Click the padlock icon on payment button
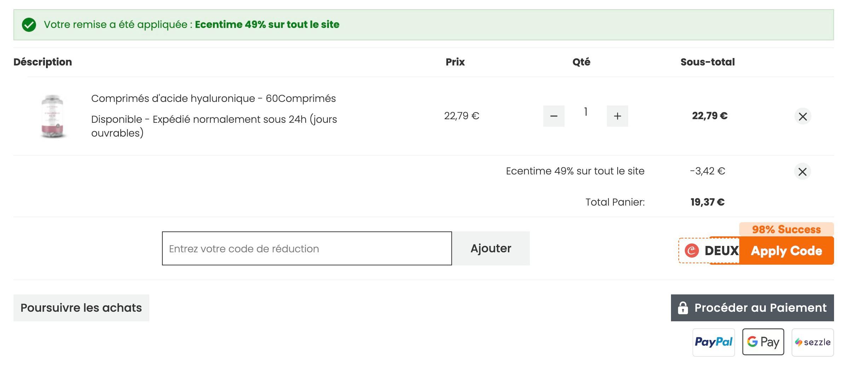Screen dimensions: 868x368 click(x=683, y=308)
